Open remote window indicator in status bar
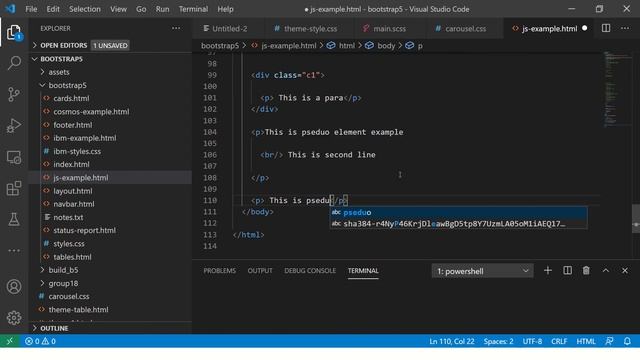640x360 pixels. 10,341
